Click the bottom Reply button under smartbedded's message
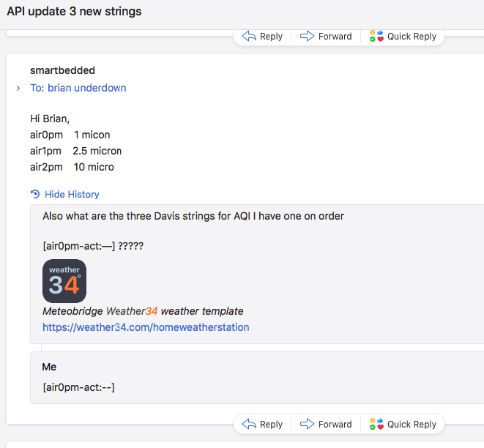 pos(262,425)
